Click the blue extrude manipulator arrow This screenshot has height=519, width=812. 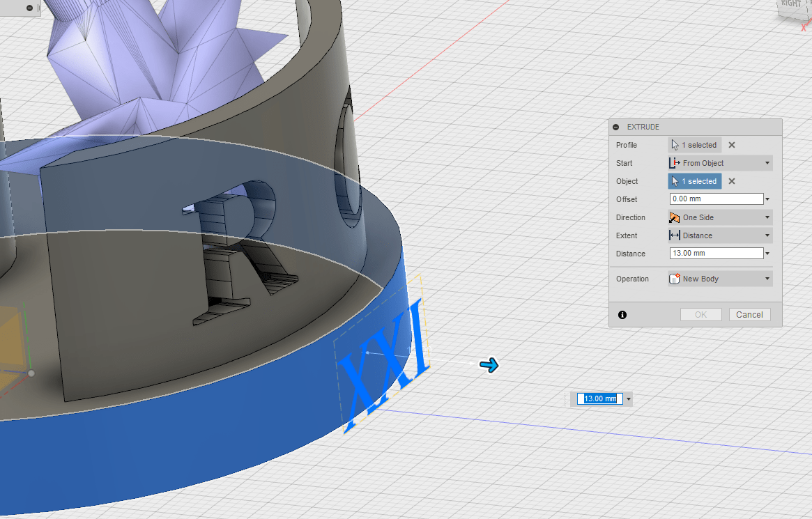click(x=489, y=365)
